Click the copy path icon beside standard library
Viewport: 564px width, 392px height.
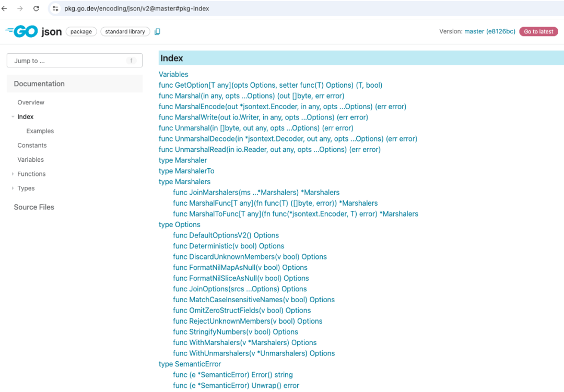(157, 31)
